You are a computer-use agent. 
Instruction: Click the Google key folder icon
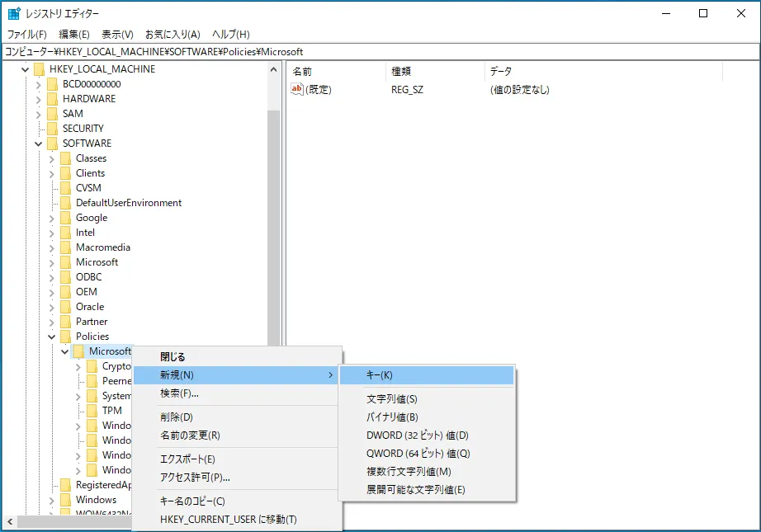[65, 218]
